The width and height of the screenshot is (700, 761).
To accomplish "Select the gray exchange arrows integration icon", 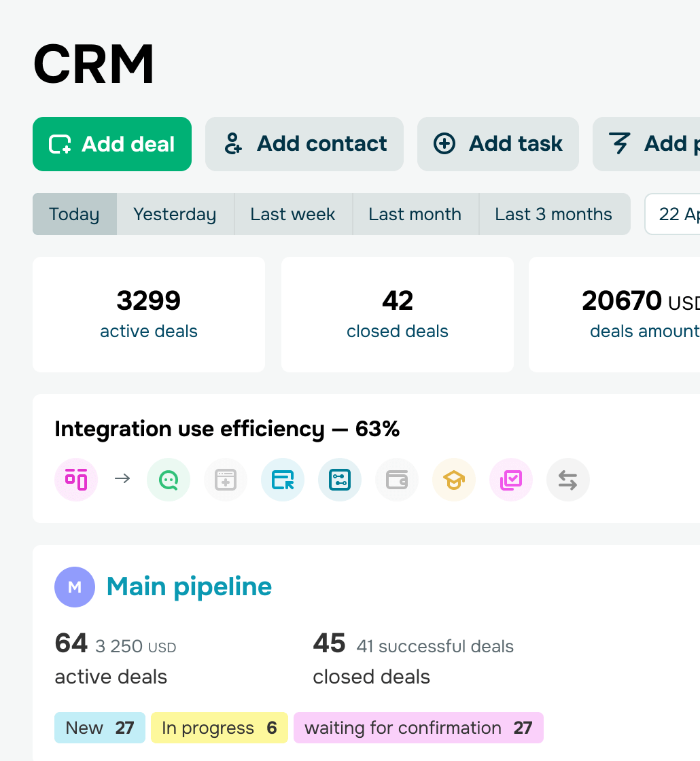I will tap(568, 480).
